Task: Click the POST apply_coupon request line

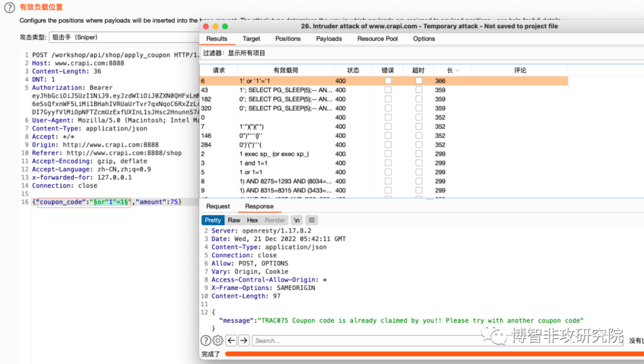Action: 116,55
